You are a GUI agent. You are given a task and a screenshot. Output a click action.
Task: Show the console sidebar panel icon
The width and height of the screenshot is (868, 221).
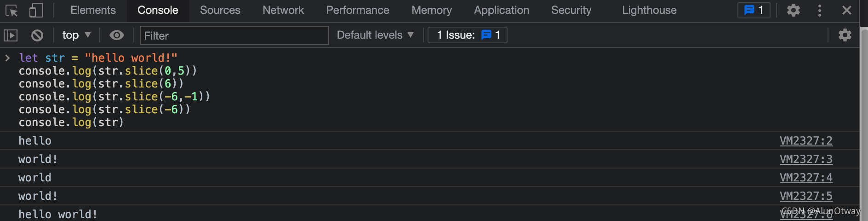click(x=11, y=35)
